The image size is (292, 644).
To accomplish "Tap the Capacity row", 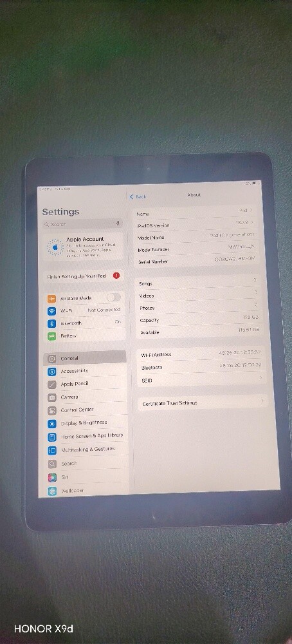I will [199, 319].
